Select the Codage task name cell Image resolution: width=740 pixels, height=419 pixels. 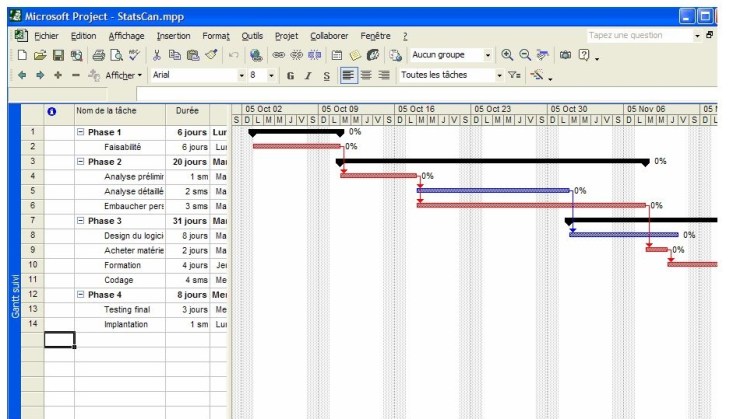point(120,280)
